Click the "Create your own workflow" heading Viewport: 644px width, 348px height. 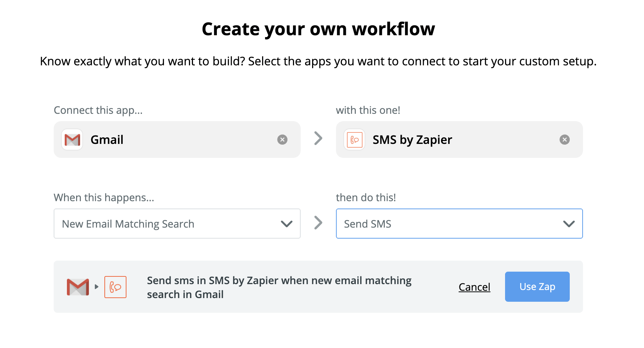(x=318, y=29)
